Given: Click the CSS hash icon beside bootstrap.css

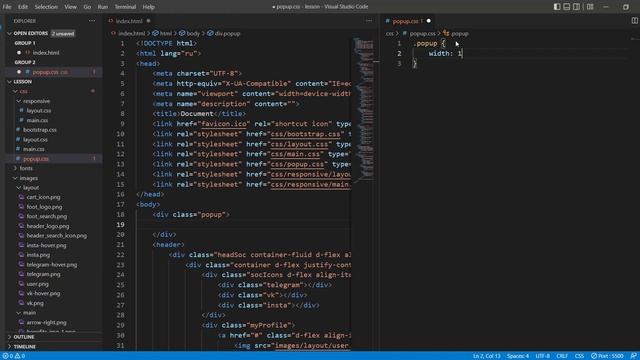Looking at the screenshot, I should coord(18,130).
